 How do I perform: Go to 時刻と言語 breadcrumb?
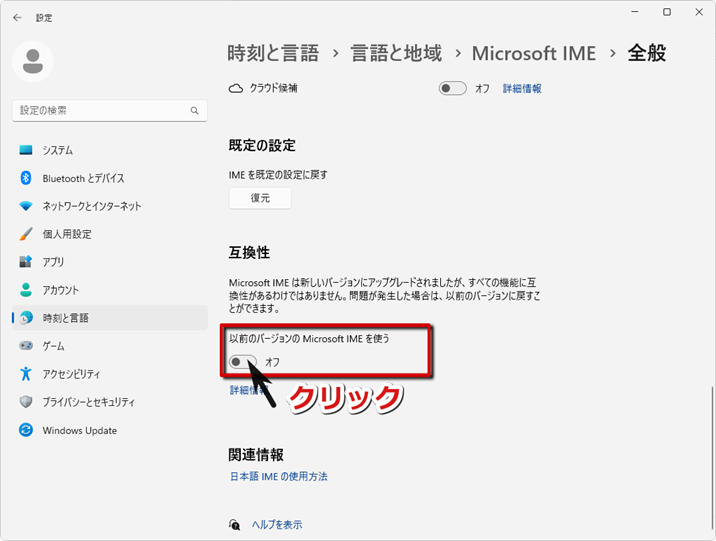(273, 53)
